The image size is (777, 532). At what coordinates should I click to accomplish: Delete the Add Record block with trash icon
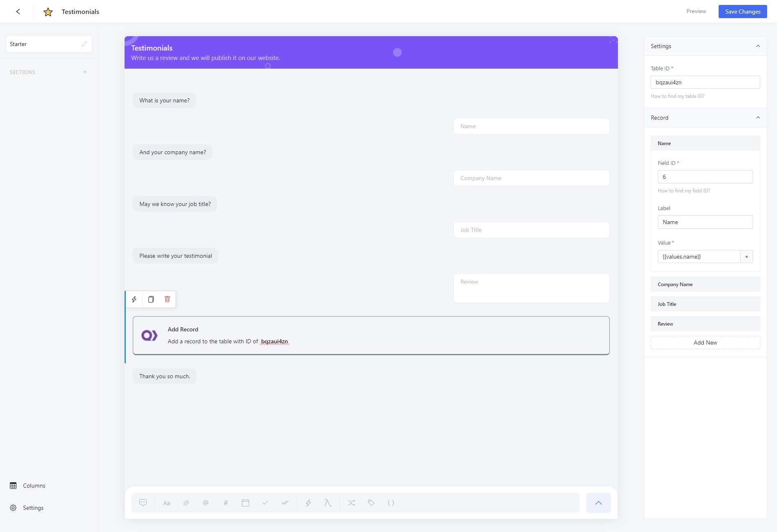coord(167,299)
